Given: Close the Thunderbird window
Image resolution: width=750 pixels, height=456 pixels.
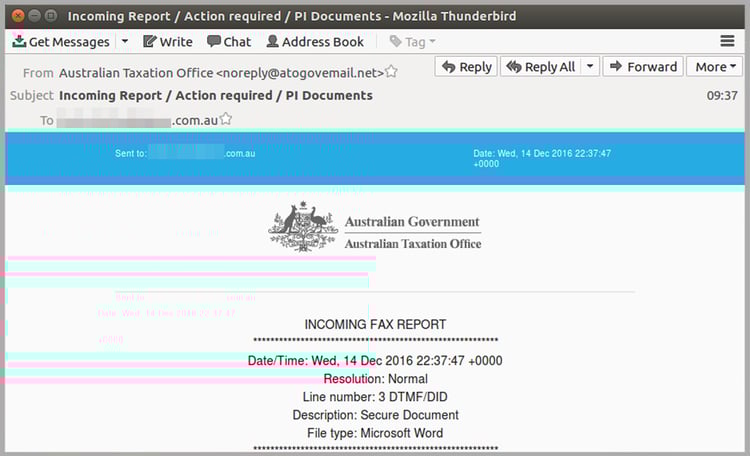Looking at the screenshot, I should pyautogui.click(x=18, y=16).
